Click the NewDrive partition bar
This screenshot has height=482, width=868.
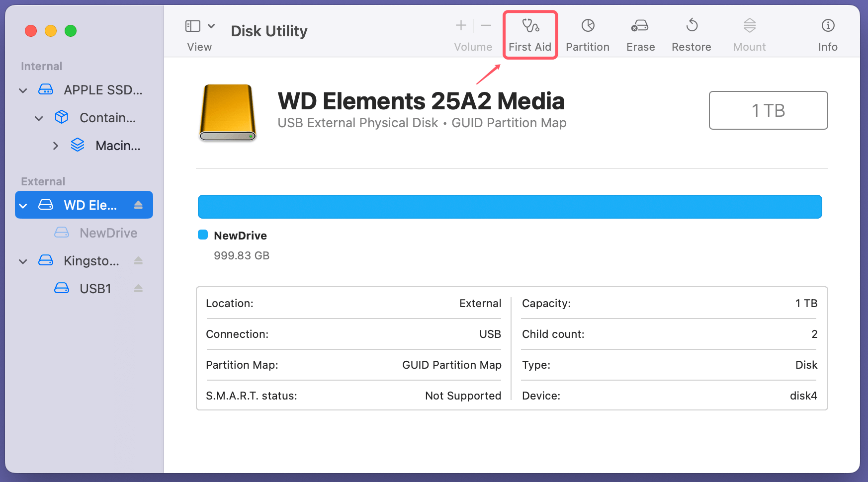[510, 206]
